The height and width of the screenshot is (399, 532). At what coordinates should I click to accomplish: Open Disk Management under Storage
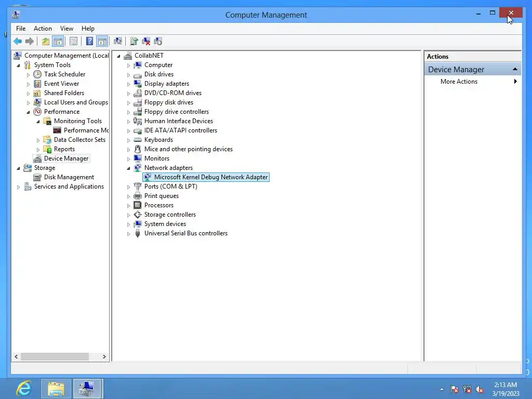point(69,177)
